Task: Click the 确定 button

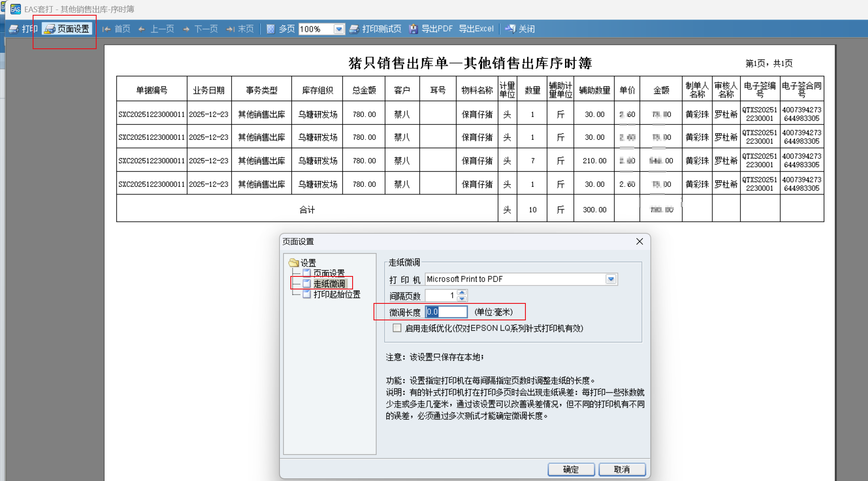Action: pyautogui.click(x=571, y=469)
